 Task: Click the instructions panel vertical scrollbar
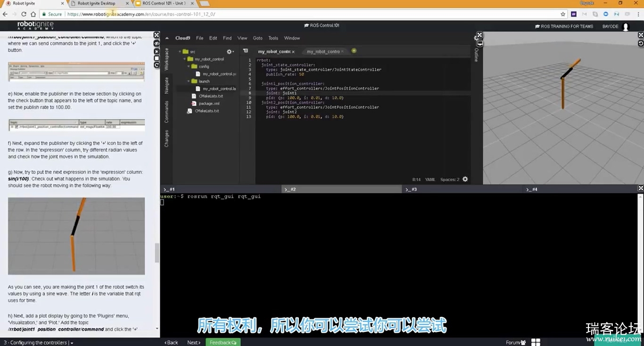[157, 253]
